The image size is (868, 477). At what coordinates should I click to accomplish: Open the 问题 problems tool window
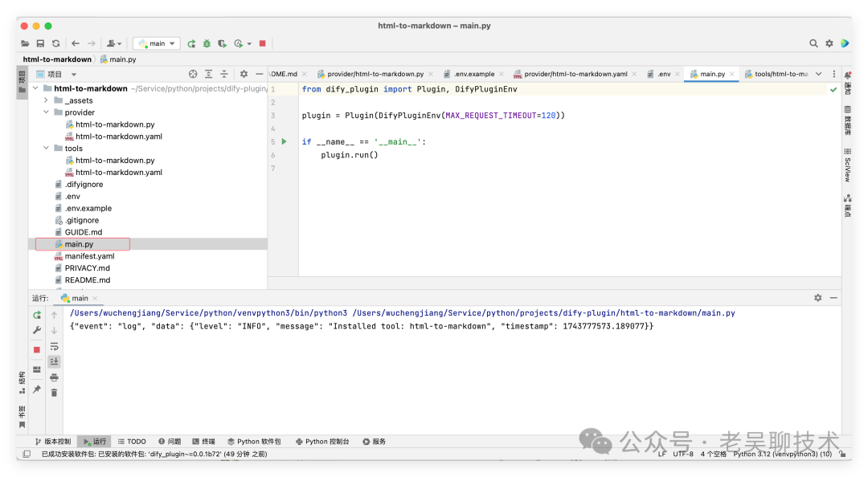coord(170,441)
